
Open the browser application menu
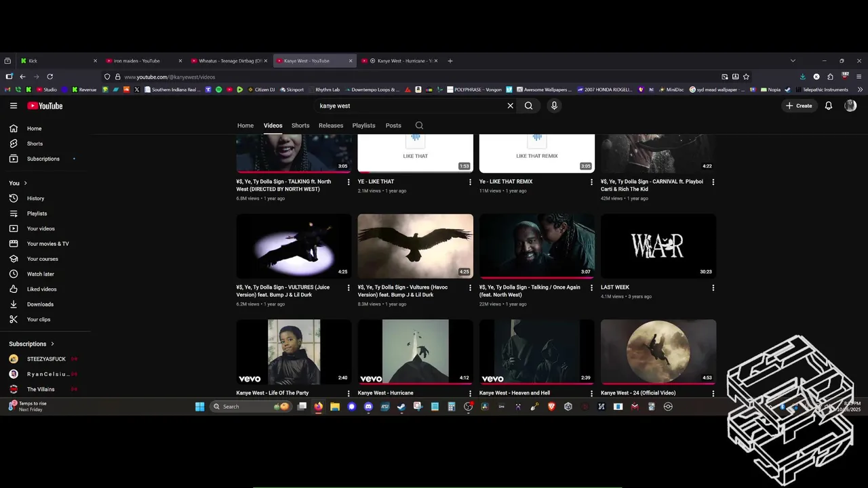point(859,77)
